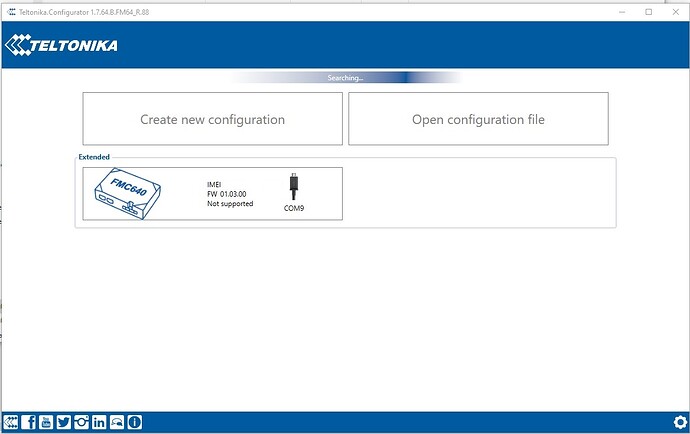Open the YouTube channel icon

pyautogui.click(x=46, y=422)
